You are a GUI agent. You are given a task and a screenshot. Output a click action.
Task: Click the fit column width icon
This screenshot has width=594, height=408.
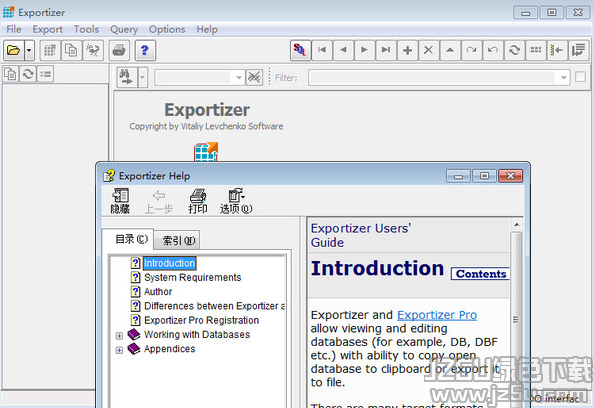click(557, 50)
